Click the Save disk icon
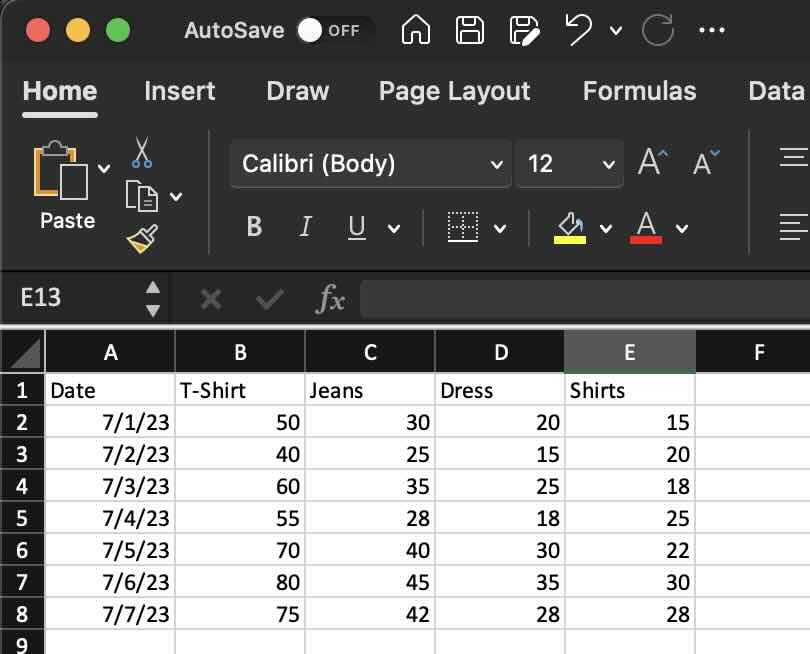 pyautogui.click(x=471, y=30)
